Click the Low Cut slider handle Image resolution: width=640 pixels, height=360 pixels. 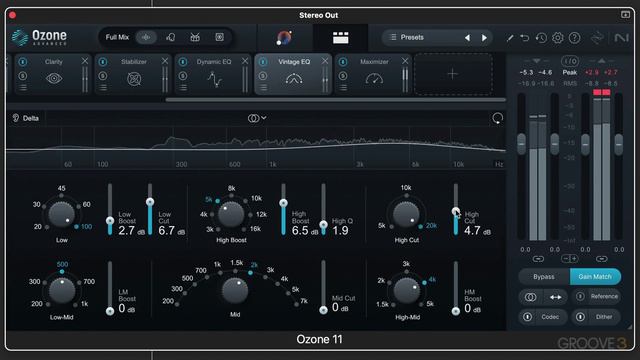coord(150,202)
